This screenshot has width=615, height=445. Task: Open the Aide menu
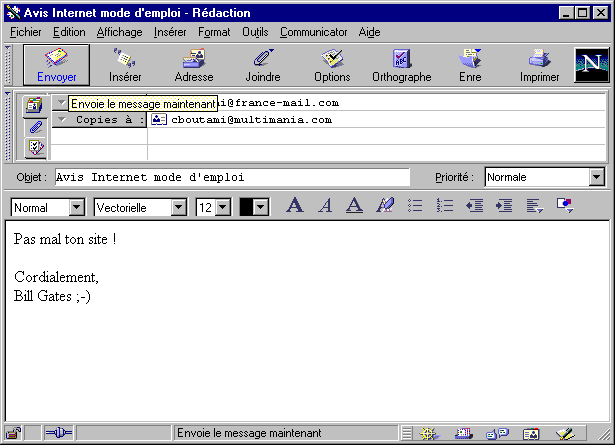[x=369, y=32]
